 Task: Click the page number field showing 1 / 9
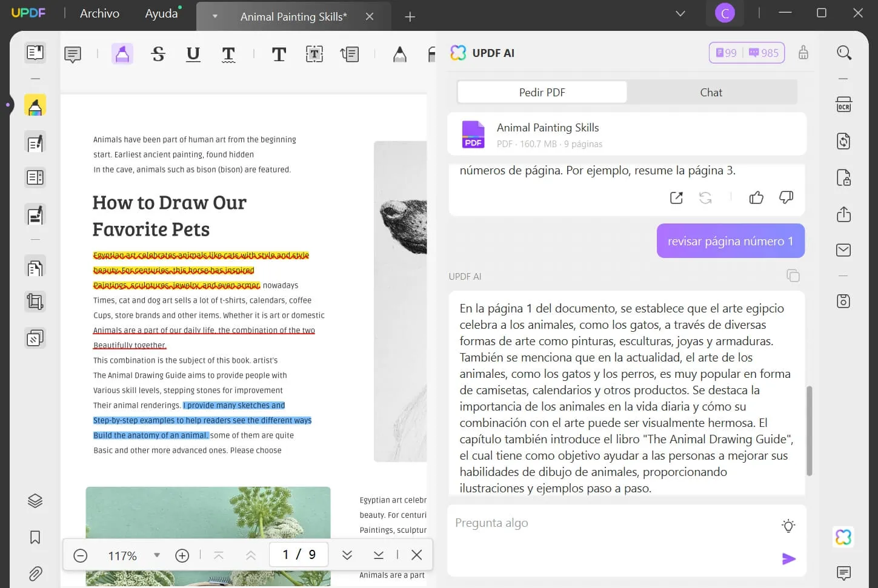coord(299,555)
